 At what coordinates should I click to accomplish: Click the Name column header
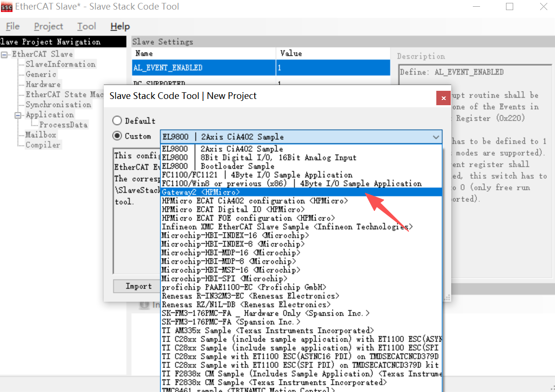coord(204,53)
